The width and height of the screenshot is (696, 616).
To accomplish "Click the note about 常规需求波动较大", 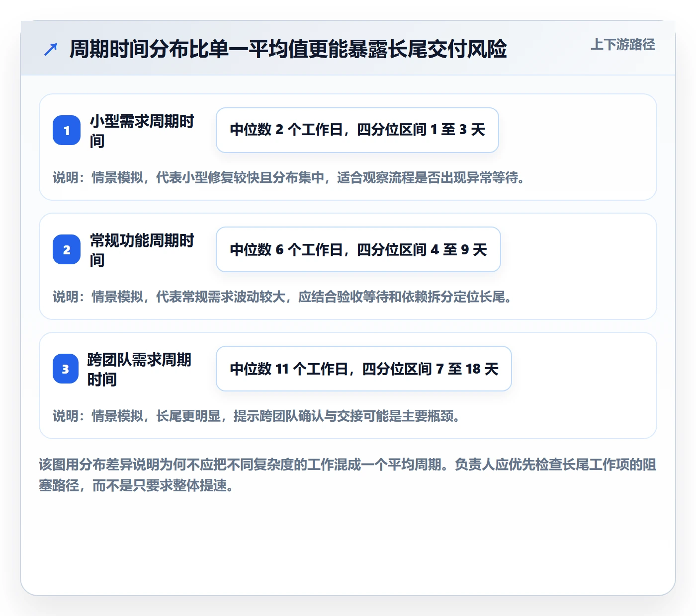I will [283, 297].
